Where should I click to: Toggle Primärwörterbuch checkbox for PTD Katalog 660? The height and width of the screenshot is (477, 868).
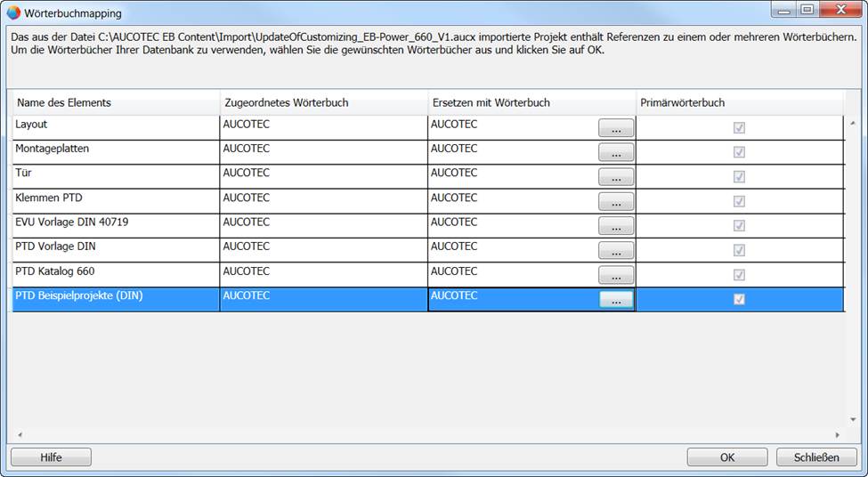[x=739, y=275]
